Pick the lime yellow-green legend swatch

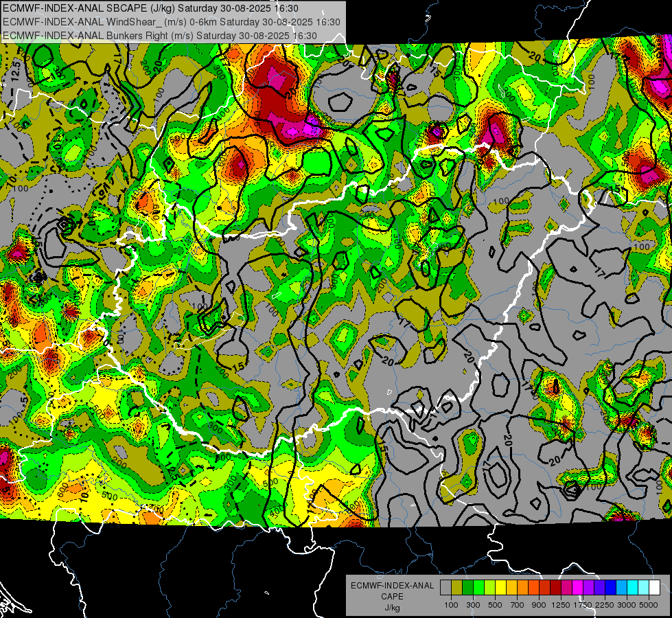(489, 588)
